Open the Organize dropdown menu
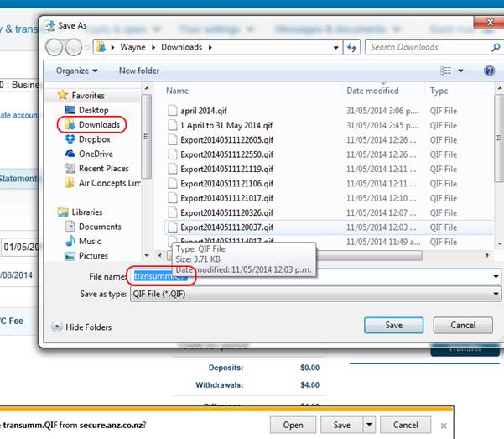The height and width of the screenshot is (439, 504). click(x=77, y=71)
